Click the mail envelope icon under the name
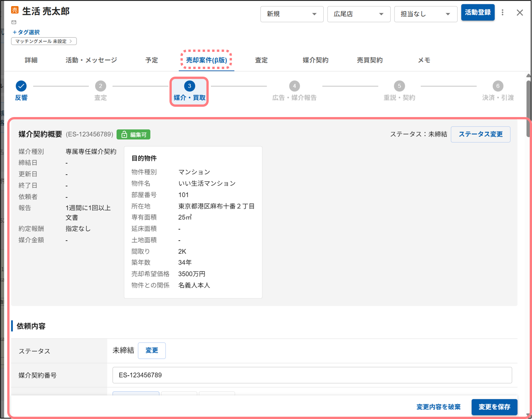This screenshot has height=419, width=532. point(14,22)
